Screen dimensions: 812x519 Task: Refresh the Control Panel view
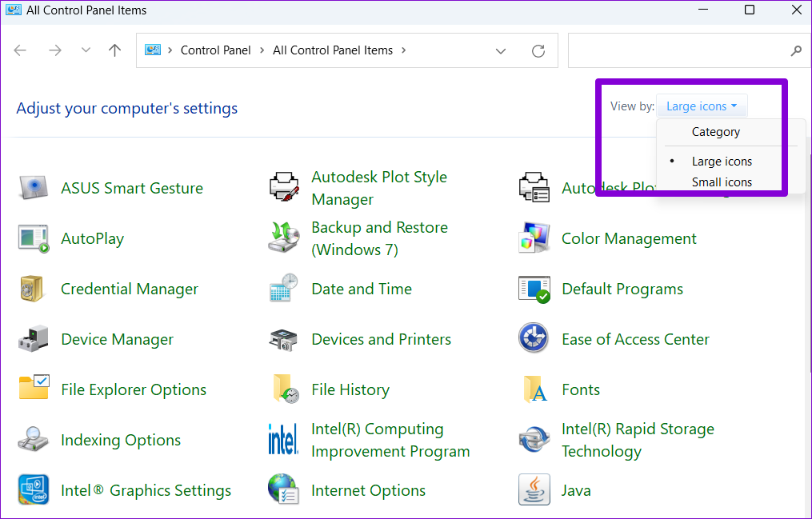pos(538,50)
